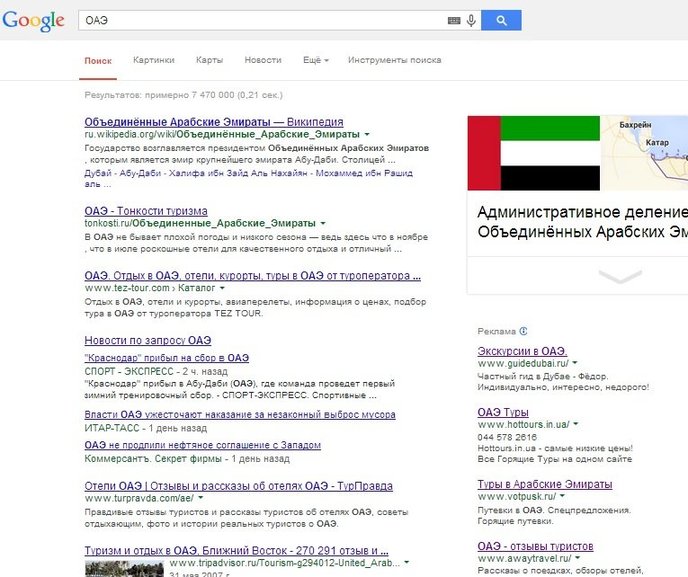Open the Экскурсии в ОАЭ ad

(x=522, y=351)
